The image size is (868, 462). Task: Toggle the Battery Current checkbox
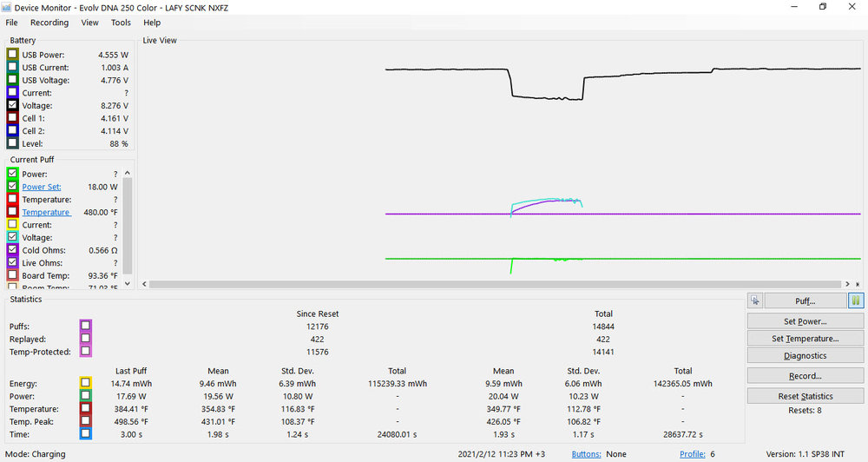[x=12, y=93]
